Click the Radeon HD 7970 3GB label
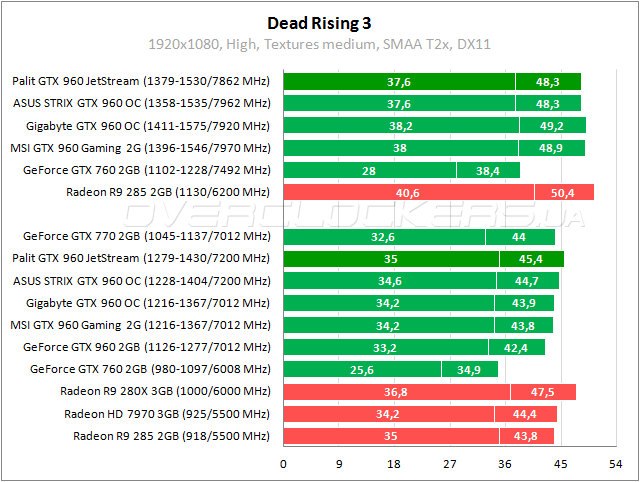This screenshot has height=482, width=640. [167, 414]
